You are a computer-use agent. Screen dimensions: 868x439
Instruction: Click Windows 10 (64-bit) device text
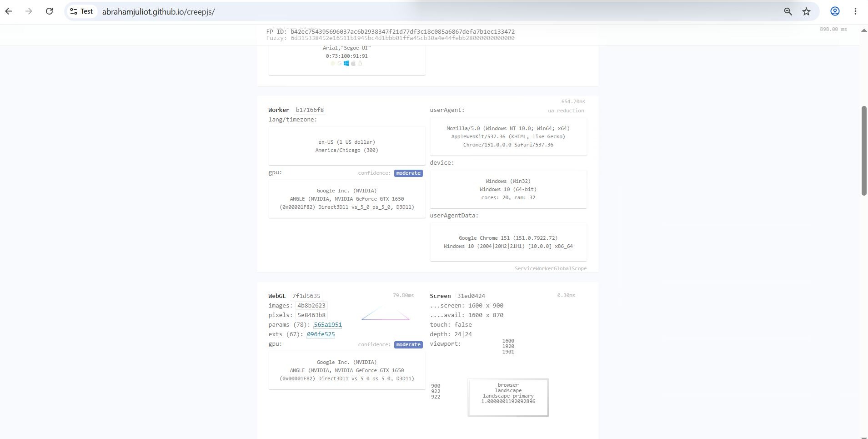[508, 189]
